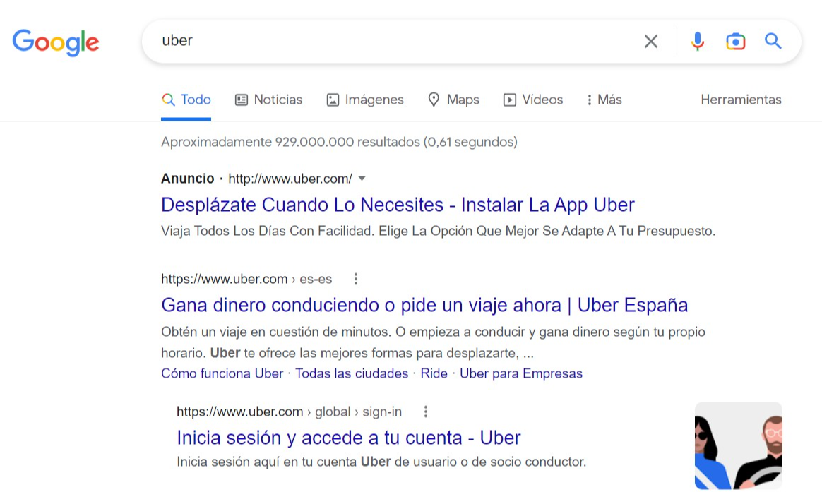Open 'Inicia sesión y accede a tu cuenta' result

point(349,438)
